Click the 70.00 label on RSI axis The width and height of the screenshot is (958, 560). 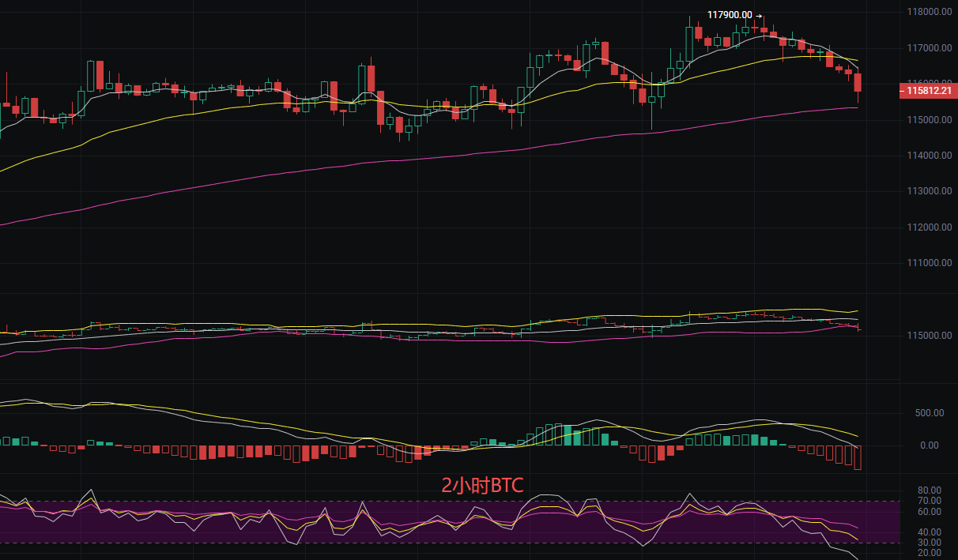(x=930, y=501)
